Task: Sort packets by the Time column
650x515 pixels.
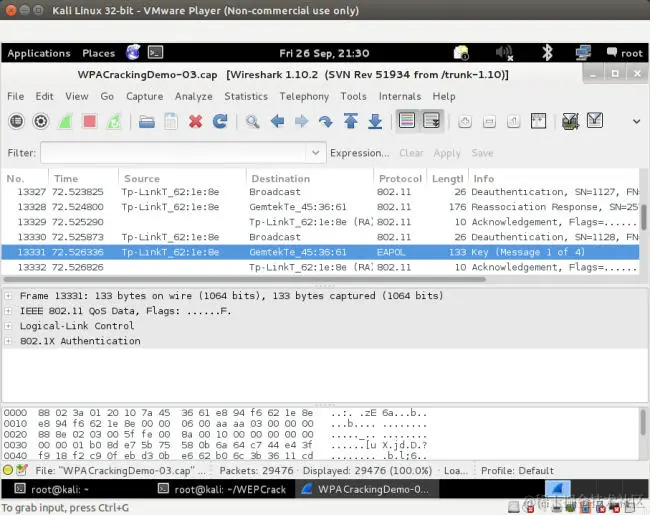Action: 83,178
